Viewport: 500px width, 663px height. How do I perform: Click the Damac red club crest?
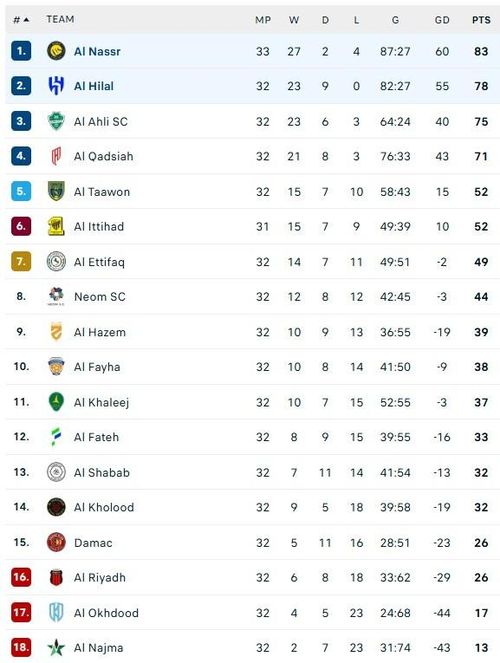pos(56,542)
